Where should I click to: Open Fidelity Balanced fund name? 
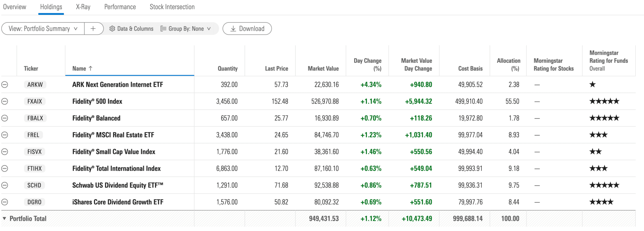point(96,118)
